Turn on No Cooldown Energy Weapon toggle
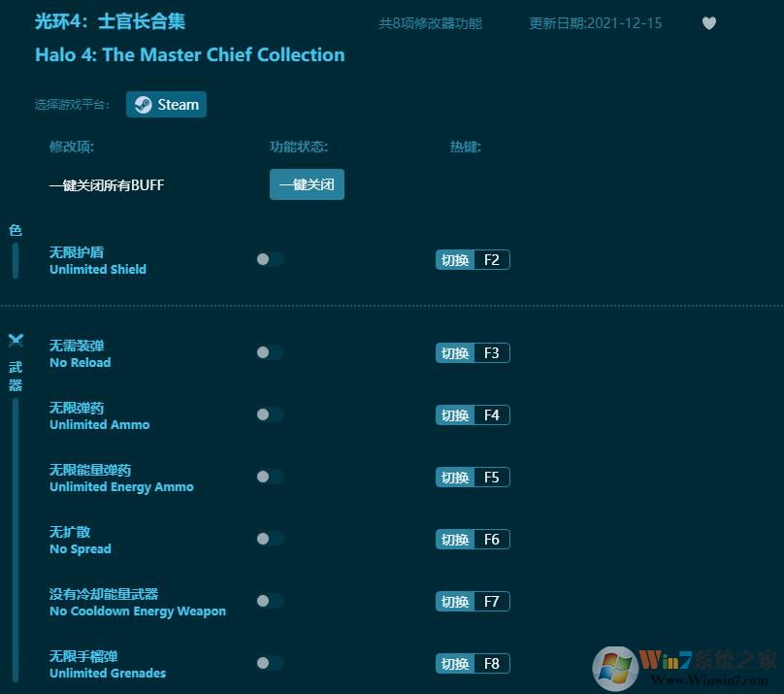Screen dimensions: 784x694 pyautogui.click(x=270, y=601)
